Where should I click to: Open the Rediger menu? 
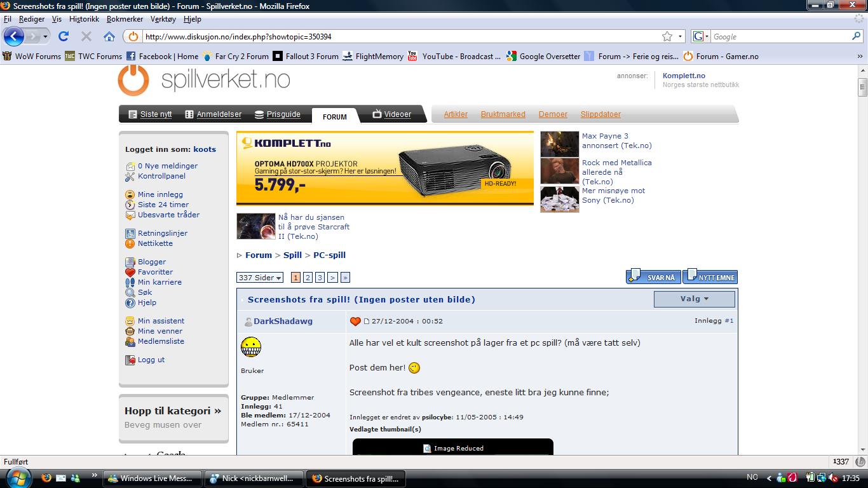click(x=32, y=19)
